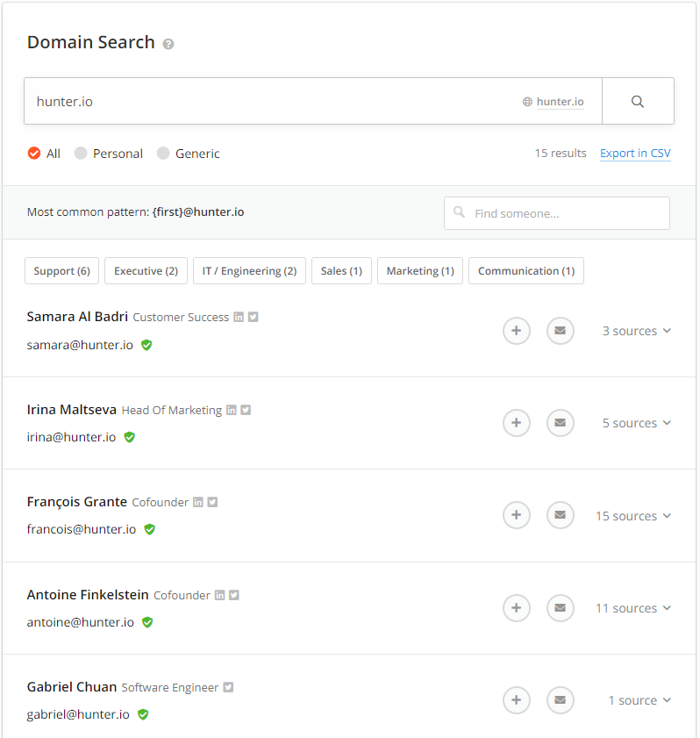Image resolution: width=700 pixels, height=738 pixels.
Task: Filter by IT / Engineering (2)
Action: tap(249, 270)
